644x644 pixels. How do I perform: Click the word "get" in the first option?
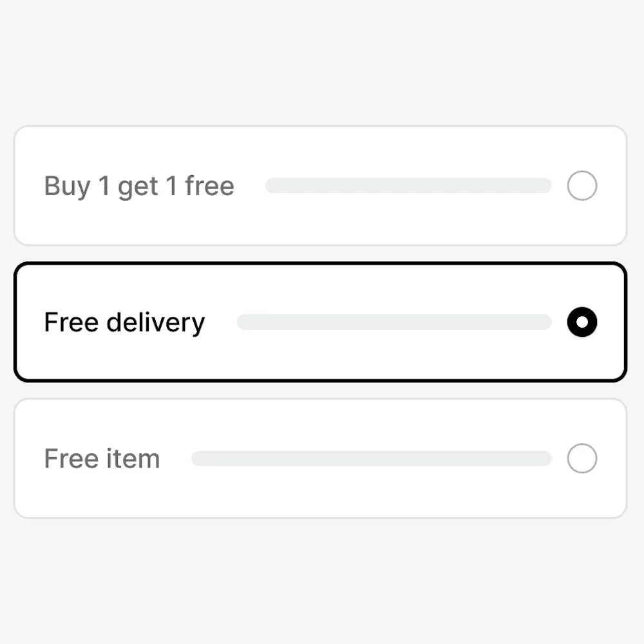(138, 187)
